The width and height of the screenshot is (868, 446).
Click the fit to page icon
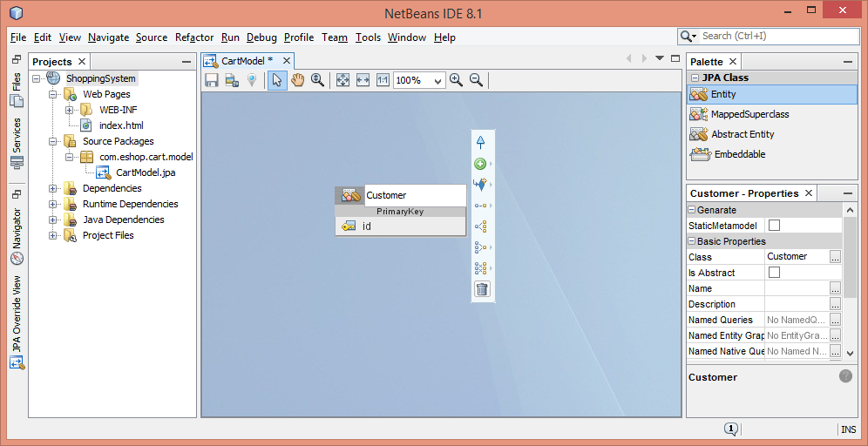(x=342, y=80)
